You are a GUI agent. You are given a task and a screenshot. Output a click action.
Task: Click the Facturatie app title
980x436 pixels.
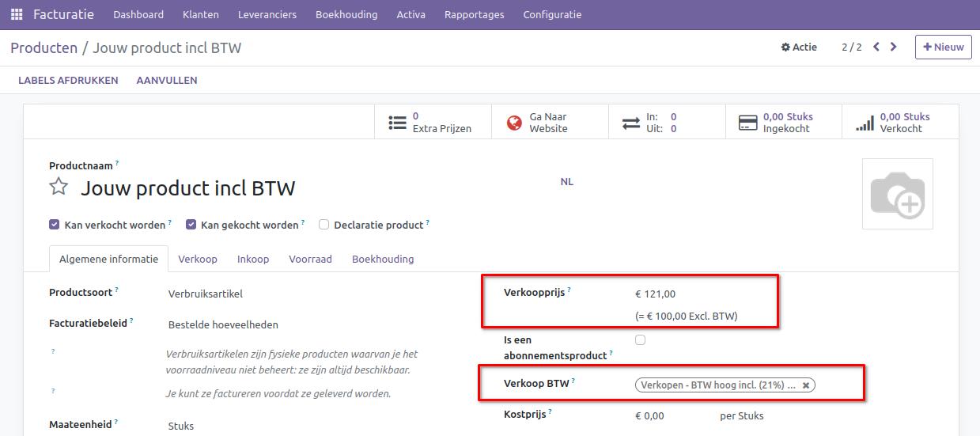63,14
